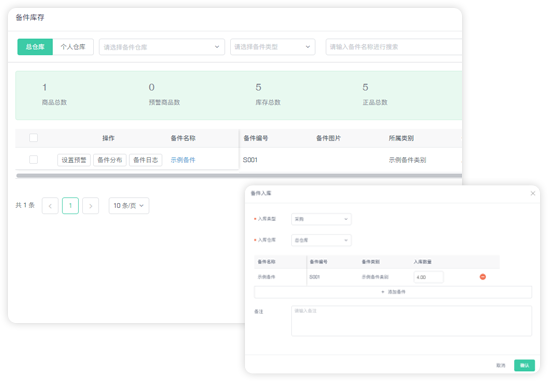
Task: Expand the 入库类型 dropdown showing 采购
Action: coord(321,219)
